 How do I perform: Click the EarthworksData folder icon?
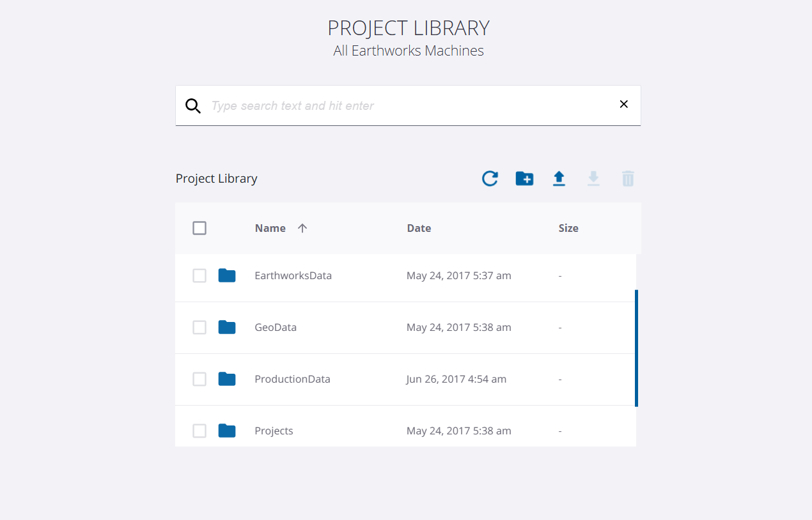[x=227, y=276]
